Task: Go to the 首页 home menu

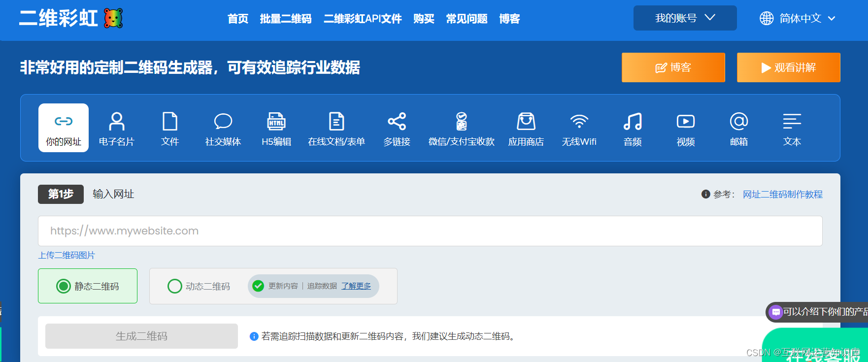Action: 238,19
